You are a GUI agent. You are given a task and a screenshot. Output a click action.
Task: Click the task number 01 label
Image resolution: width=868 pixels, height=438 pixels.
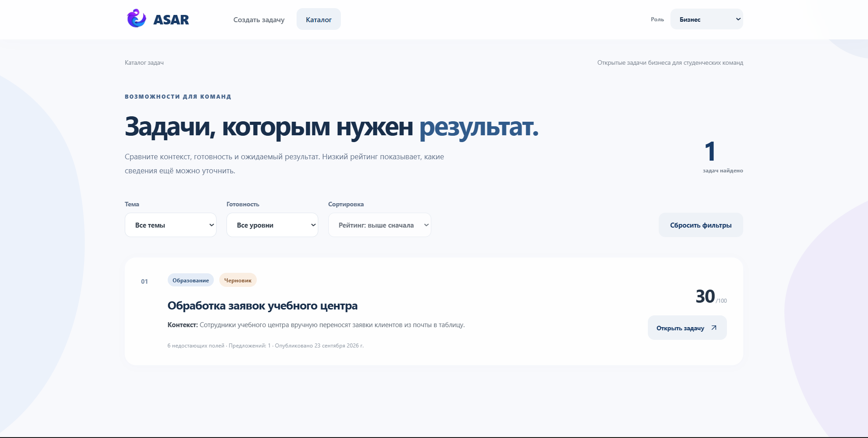[144, 281]
